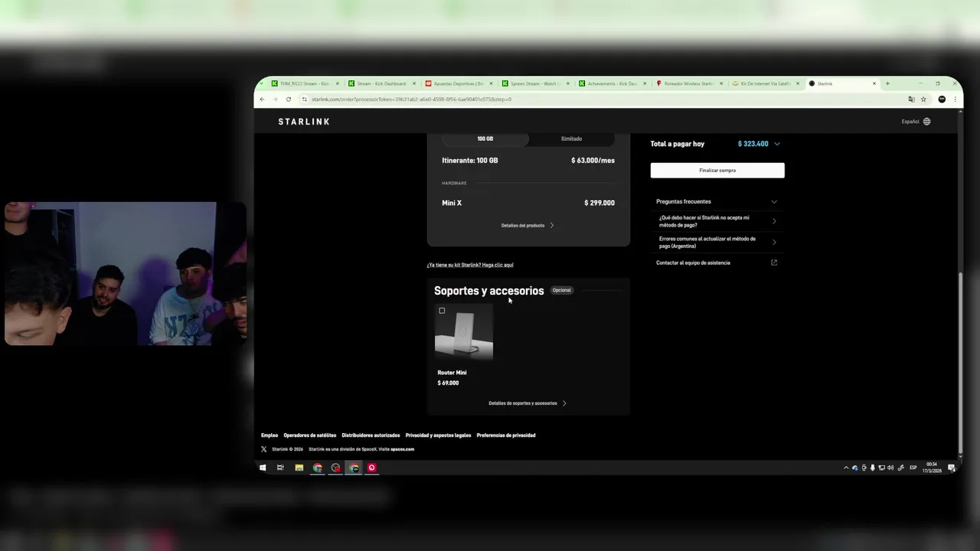Click the Itinerante: 100 GB label
The height and width of the screenshot is (551, 980).
click(x=470, y=161)
